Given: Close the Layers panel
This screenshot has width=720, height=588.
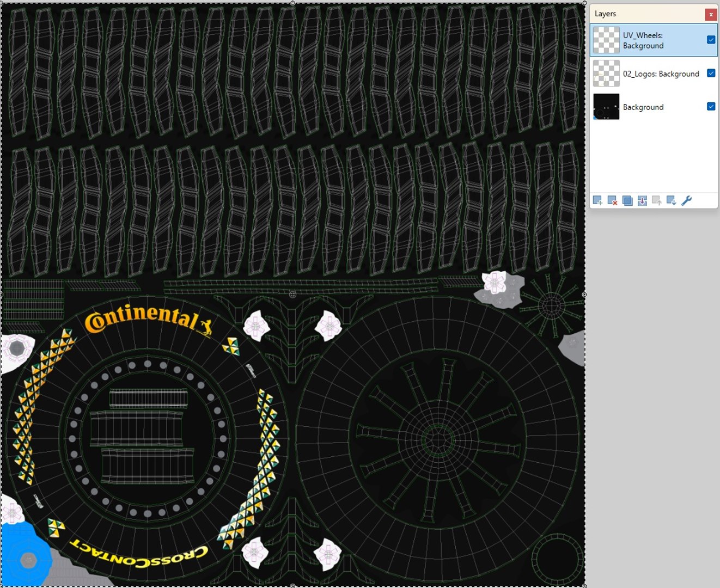Looking at the screenshot, I should coord(711,15).
